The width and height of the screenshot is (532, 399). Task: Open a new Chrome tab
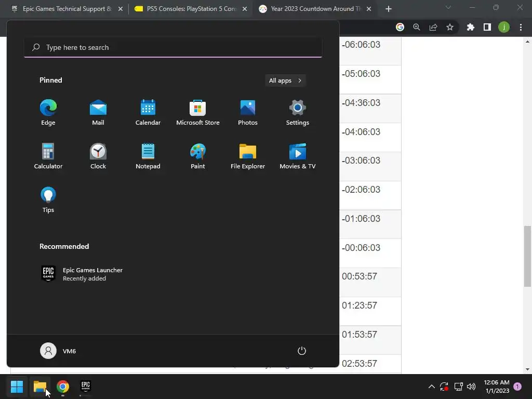point(389,9)
